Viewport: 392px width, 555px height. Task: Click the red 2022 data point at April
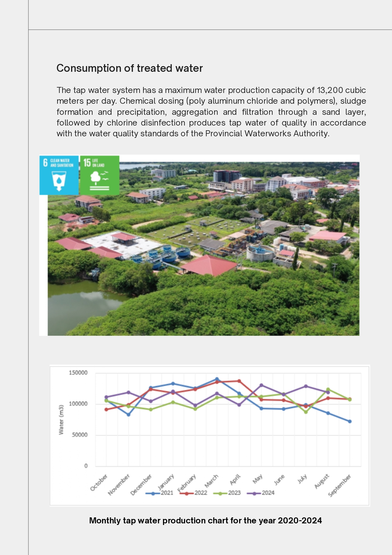[x=239, y=381]
